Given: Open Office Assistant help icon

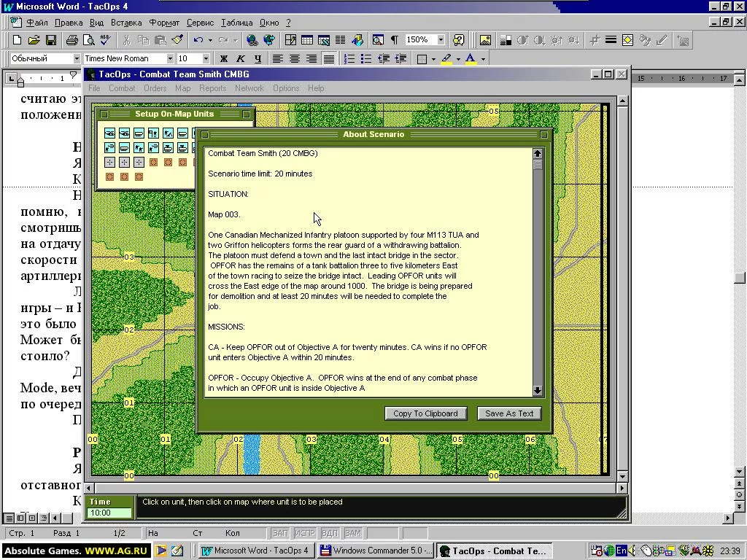Looking at the screenshot, I should [x=459, y=40].
